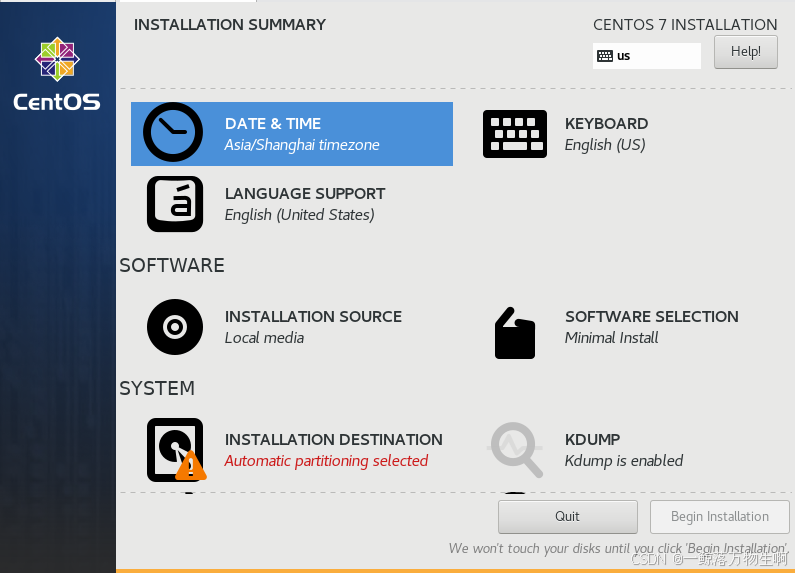Click 'English (United States)' language text

[300, 215]
